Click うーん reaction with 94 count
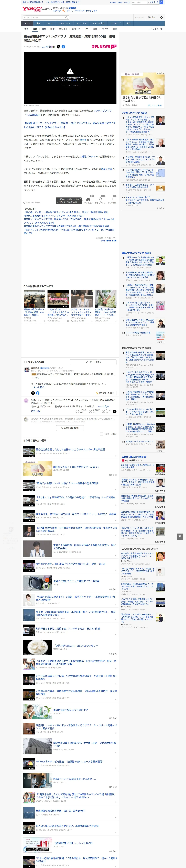This screenshot has width=186, height=868. [x=107, y=411]
